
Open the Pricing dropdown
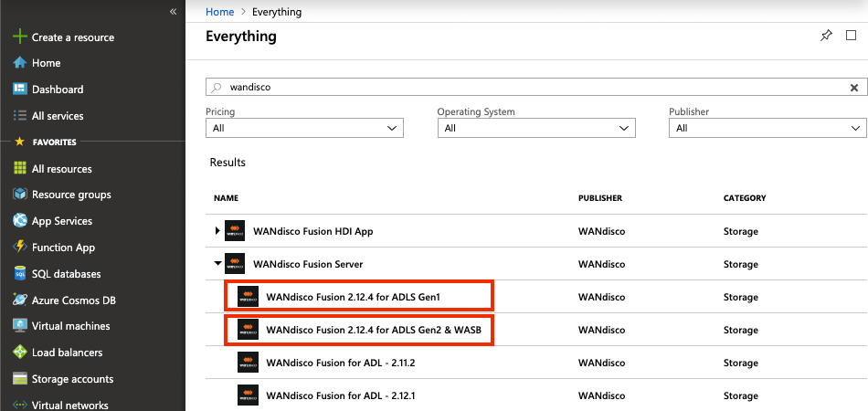[304, 128]
